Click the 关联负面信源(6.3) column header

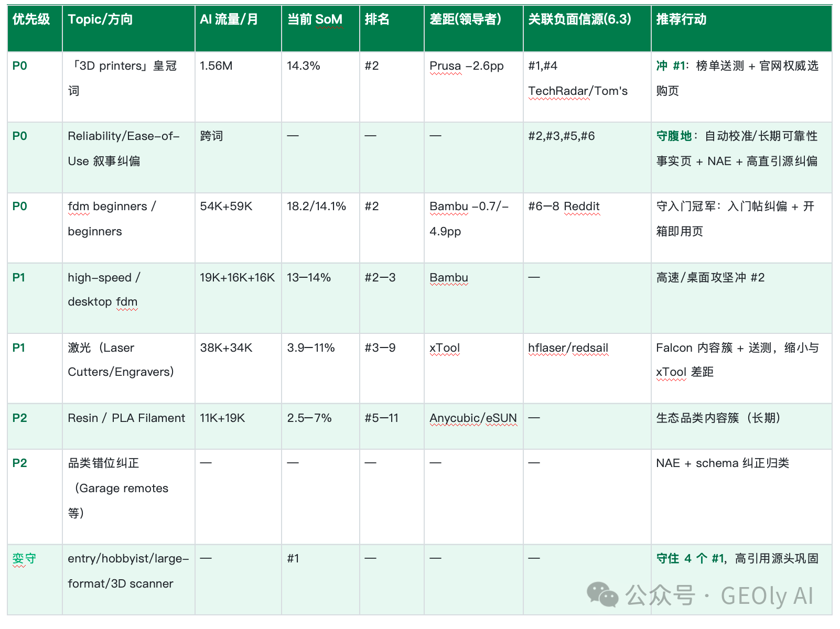(x=587, y=29)
